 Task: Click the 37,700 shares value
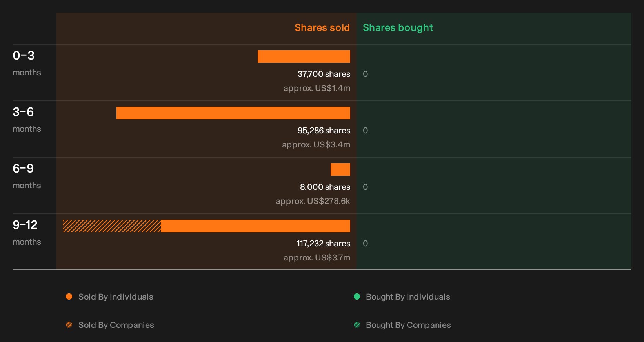point(324,74)
